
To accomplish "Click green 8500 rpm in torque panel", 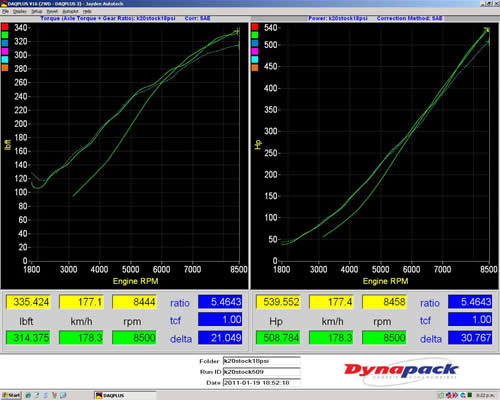I will click(134, 338).
